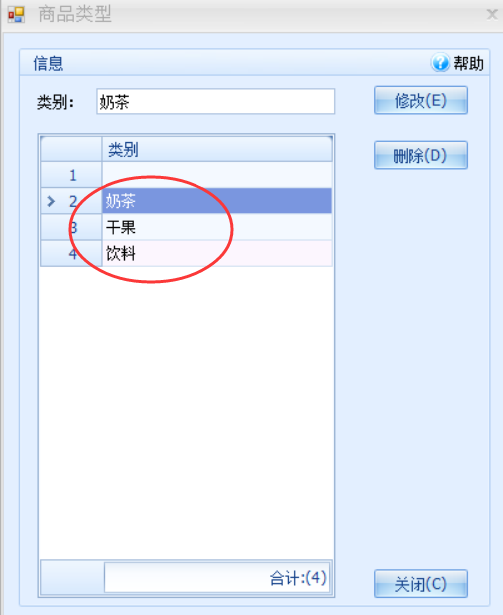Click the blue help question mark icon
The height and width of the screenshot is (615, 503).
(x=440, y=62)
